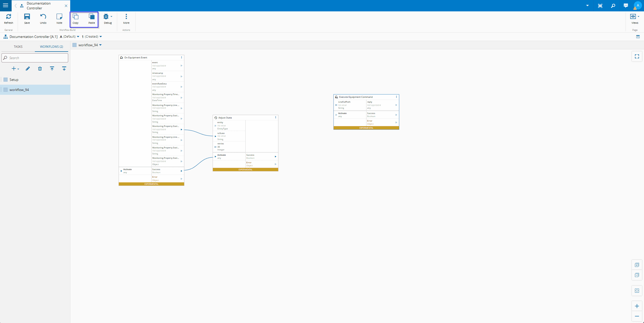Toggle fullscreen canvas view
Viewport: 644px width, 323px height.
click(637, 57)
